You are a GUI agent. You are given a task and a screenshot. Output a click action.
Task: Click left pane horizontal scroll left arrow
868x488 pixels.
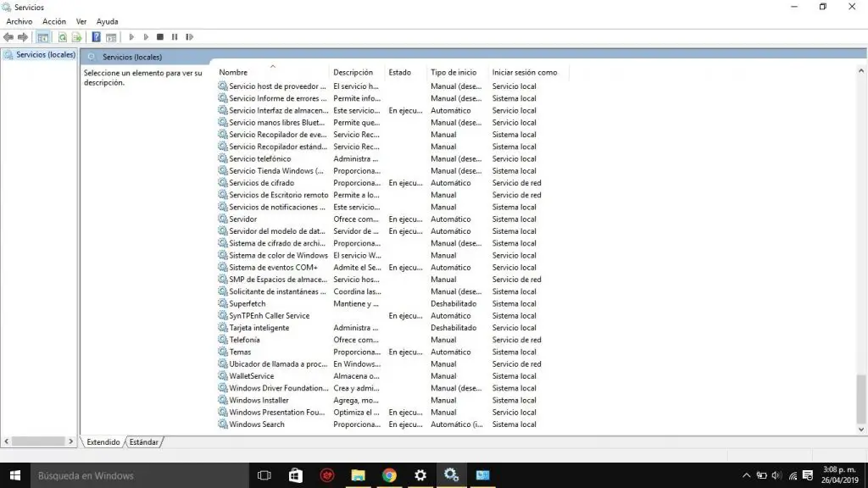pos(7,441)
